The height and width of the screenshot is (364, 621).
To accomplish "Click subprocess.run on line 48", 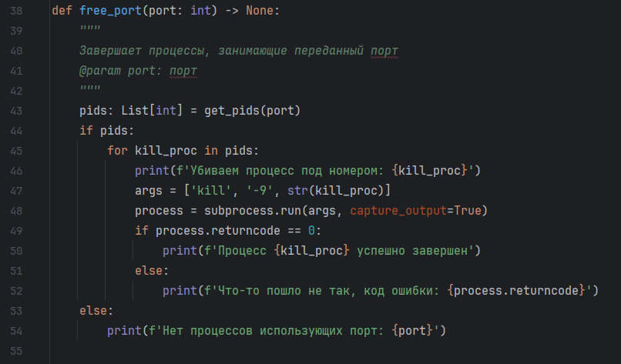I will pos(252,211).
